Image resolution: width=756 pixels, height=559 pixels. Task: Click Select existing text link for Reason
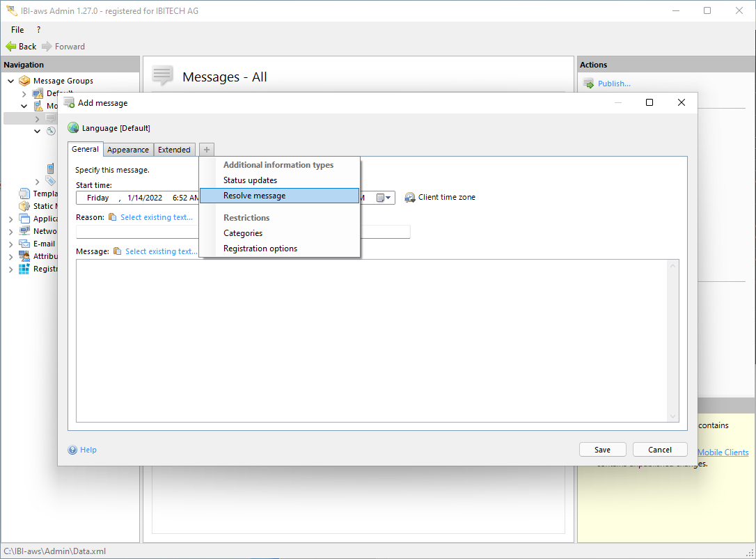pyautogui.click(x=157, y=217)
